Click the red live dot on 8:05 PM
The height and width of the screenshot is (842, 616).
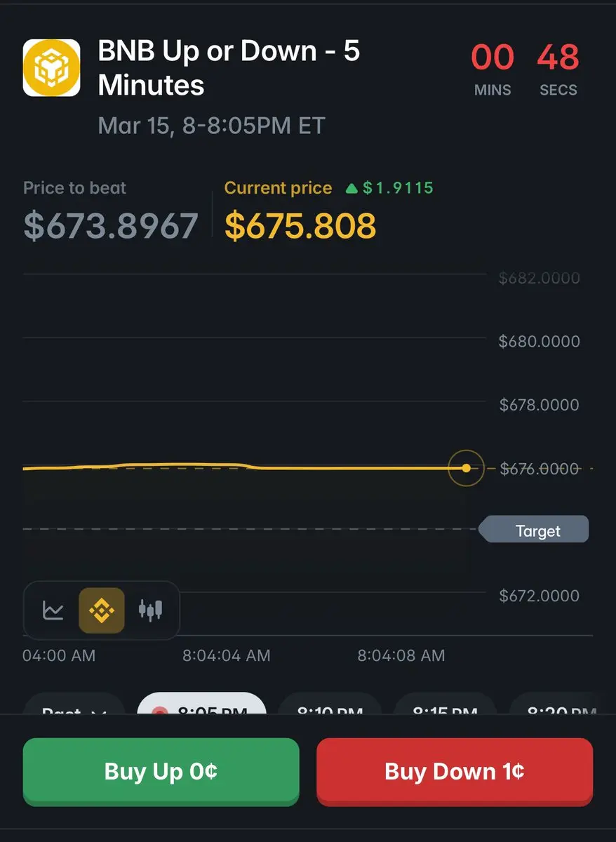[161, 711]
